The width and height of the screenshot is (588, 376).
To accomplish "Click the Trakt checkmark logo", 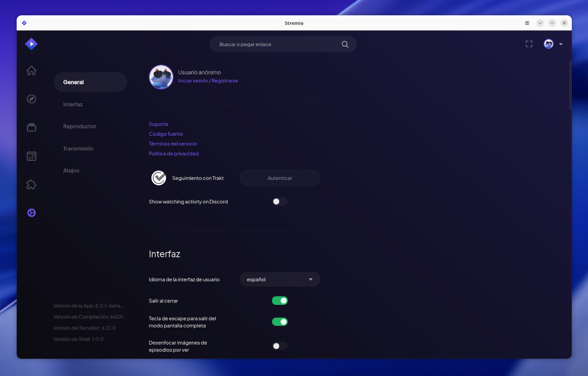I will [159, 178].
